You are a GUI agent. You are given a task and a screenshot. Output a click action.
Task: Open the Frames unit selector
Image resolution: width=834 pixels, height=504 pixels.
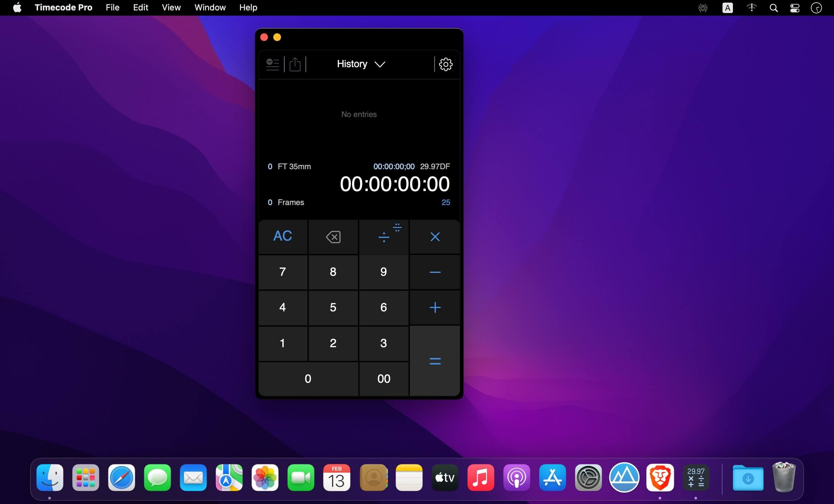click(x=291, y=202)
